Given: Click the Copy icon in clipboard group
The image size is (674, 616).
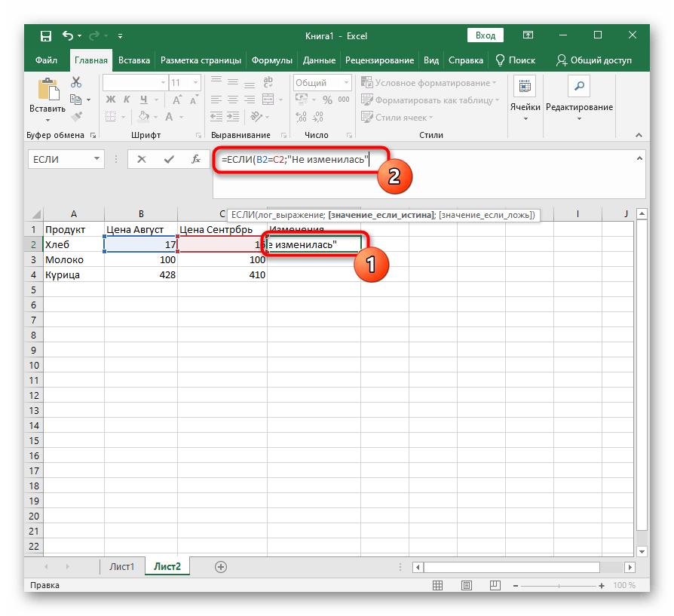Looking at the screenshot, I should pos(75,100).
